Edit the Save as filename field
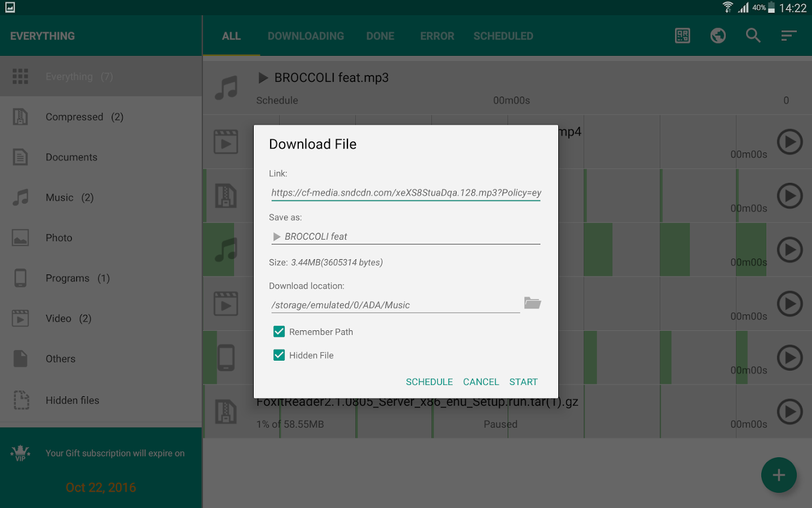The height and width of the screenshot is (508, 812). pyautogui.click(x=406, y=237)
